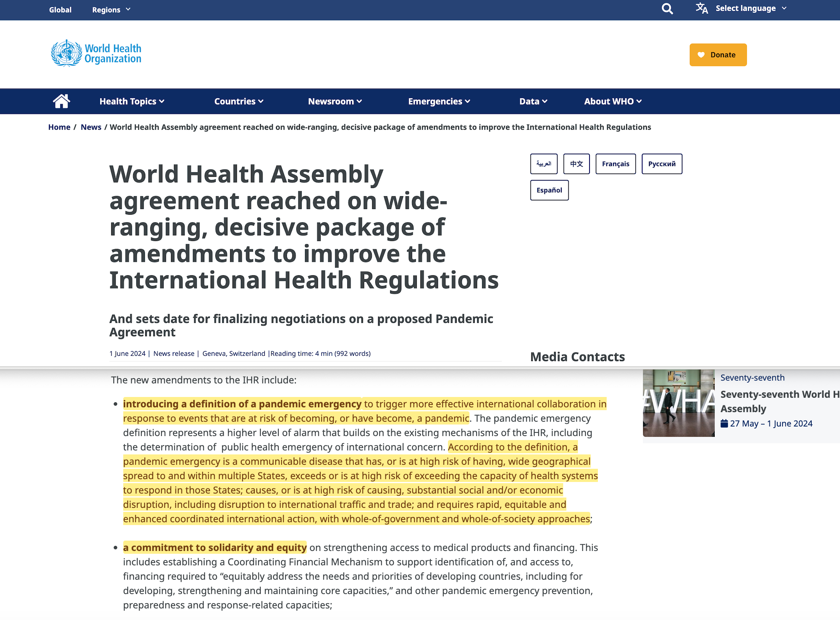Image resolution: width=840 pixels, height=620 pixels.
Task: Click the home icon in navigation bar
Action: (x=61, y=101)
